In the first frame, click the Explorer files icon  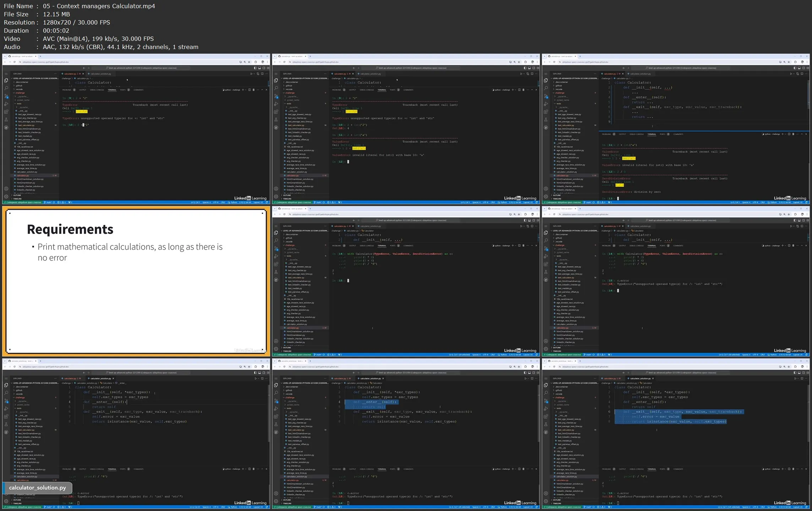click(x=6, y=81)
